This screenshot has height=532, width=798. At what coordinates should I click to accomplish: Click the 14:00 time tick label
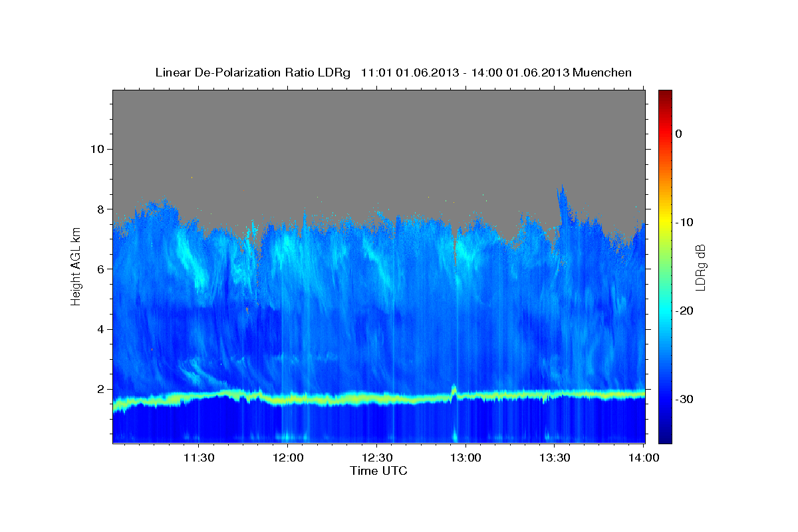coord(642,458)
